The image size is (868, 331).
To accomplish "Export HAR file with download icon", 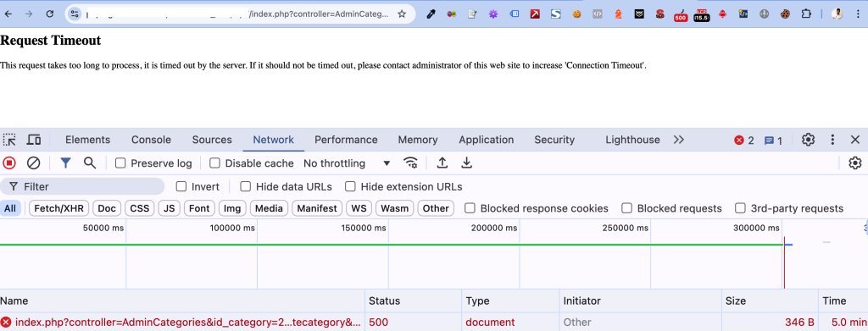I will (467, 163).
